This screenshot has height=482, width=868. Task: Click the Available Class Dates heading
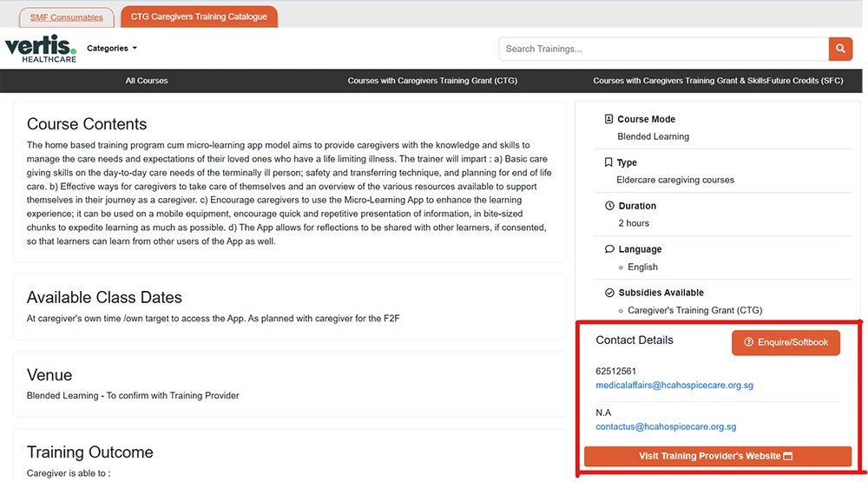pyautogui.click(x=104, y=298)
